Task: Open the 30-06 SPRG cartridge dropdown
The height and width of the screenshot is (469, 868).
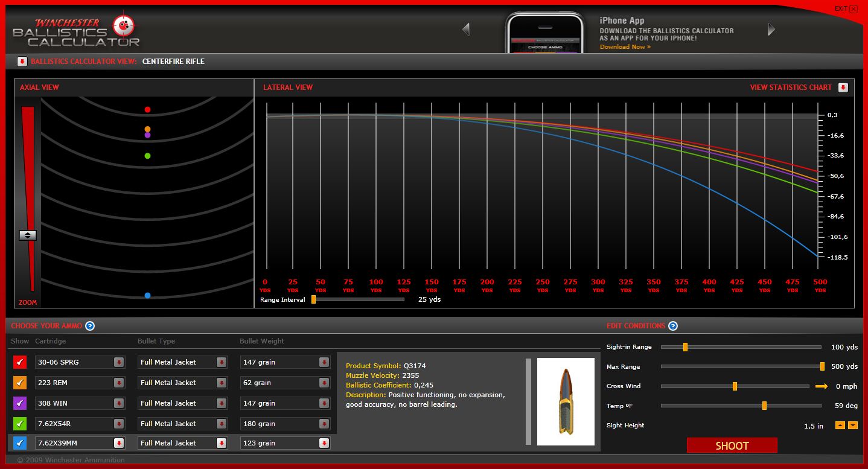Action: pyautogui.click(x=119, y=362)
